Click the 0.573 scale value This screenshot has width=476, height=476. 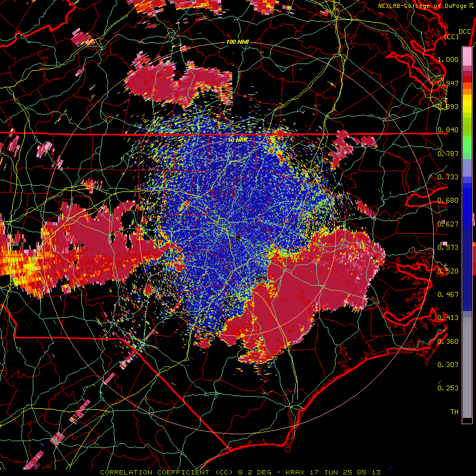pos(448,248)
